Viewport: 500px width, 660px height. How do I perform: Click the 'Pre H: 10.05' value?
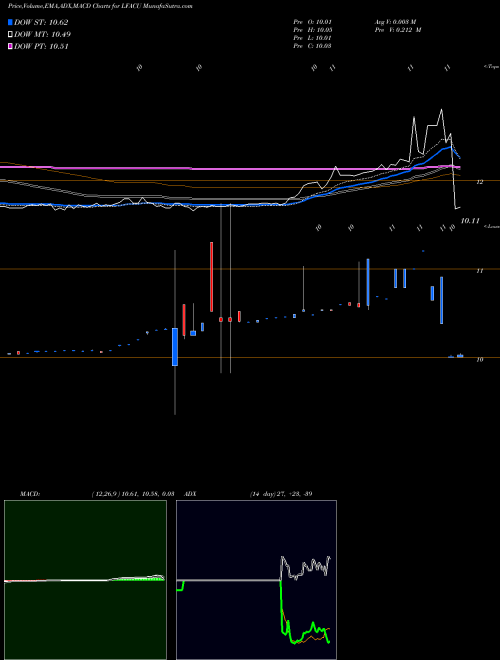(x=313, y=30)
